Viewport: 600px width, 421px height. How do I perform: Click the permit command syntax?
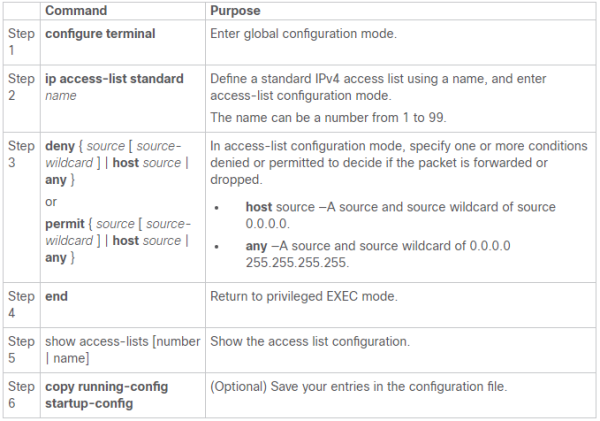[x=118, y=240]
